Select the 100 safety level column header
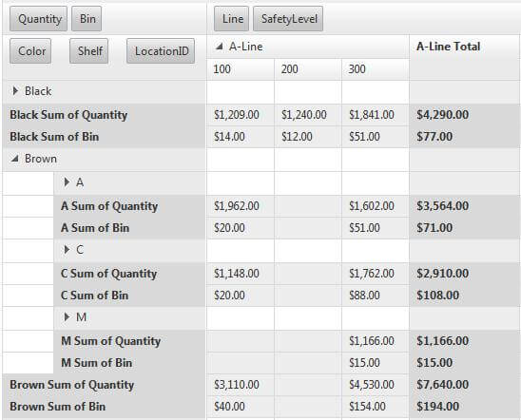This screenshot has height=420, width=521. click(241, 69)
